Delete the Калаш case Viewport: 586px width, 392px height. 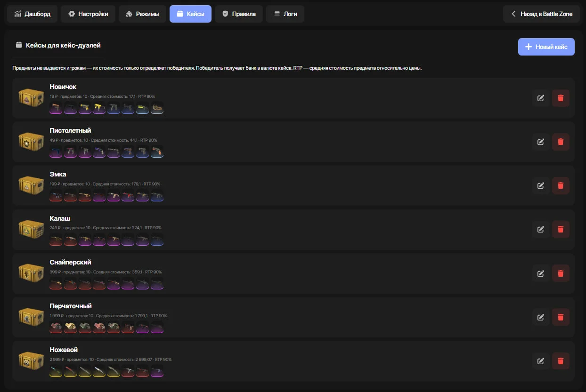561,229
